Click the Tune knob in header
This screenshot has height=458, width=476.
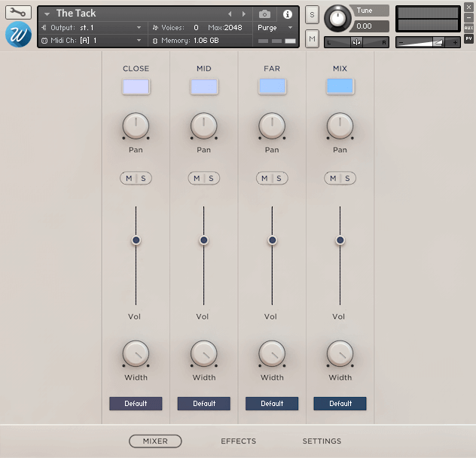pos(338,19)
